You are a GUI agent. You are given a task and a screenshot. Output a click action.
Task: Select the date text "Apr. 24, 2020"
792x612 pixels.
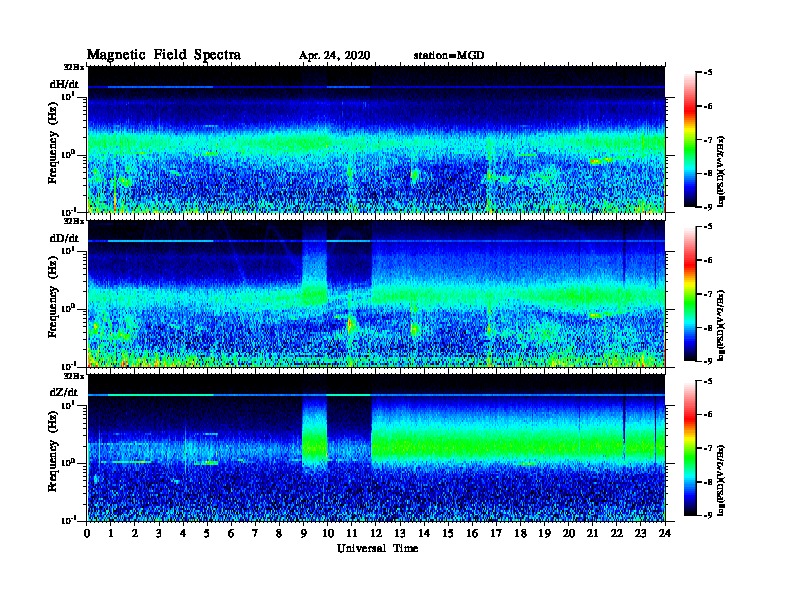pos(334,56)
